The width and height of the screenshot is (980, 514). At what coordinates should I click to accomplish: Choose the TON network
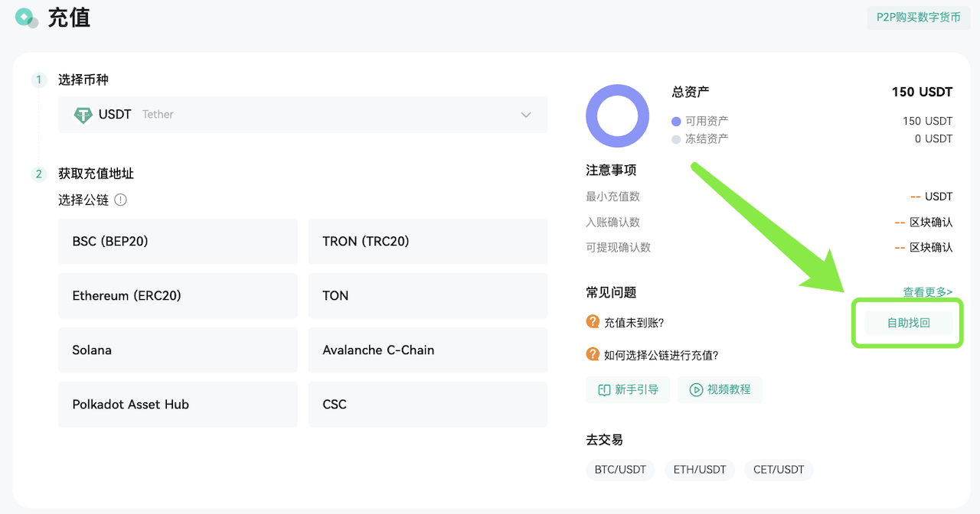tap(428, 296)
